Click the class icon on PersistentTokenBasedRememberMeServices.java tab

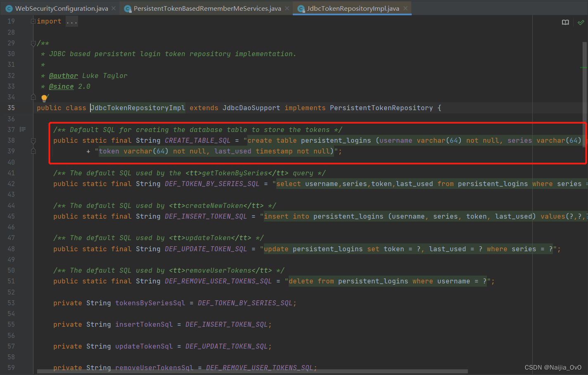(128, 9)
